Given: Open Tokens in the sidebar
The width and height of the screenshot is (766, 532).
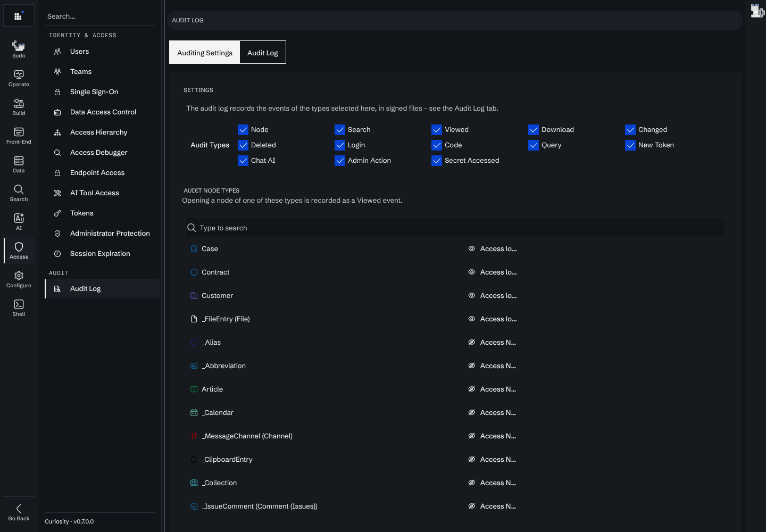Looking at the screenshot, I should [102, 213].
